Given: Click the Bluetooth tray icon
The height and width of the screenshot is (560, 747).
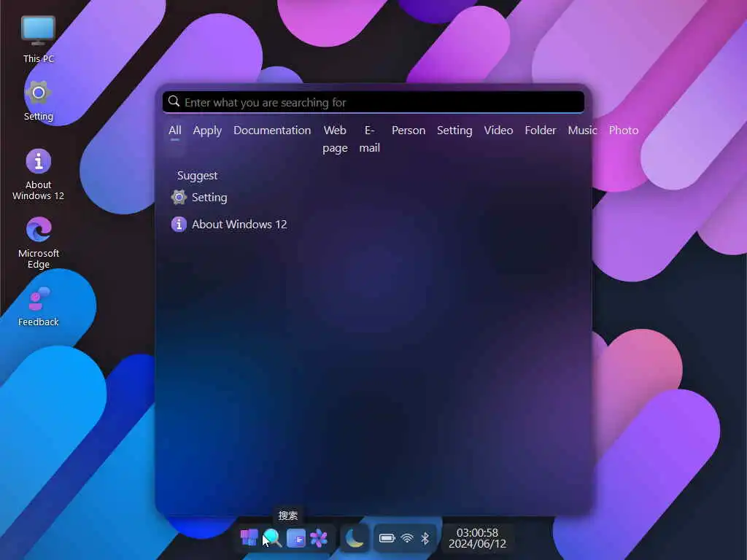Looking at the screenshot, I should pyautogui.click(x=425, y=538).
